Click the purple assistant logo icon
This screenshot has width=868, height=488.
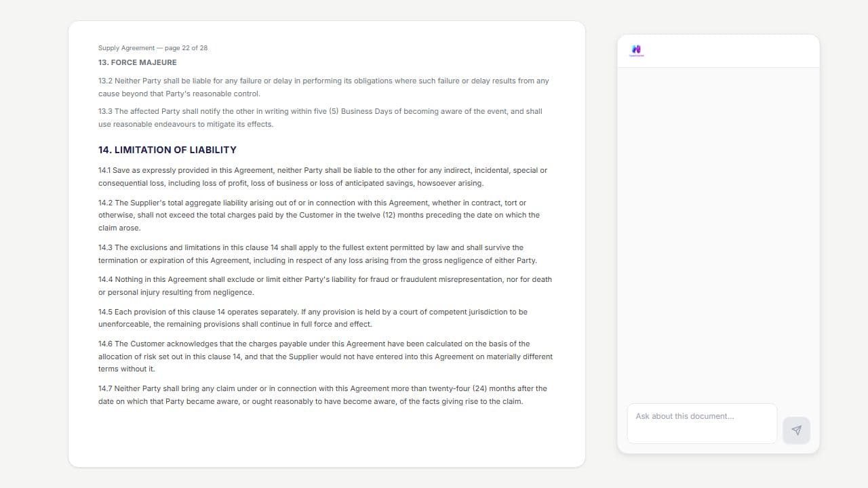(x=636, y=50)
